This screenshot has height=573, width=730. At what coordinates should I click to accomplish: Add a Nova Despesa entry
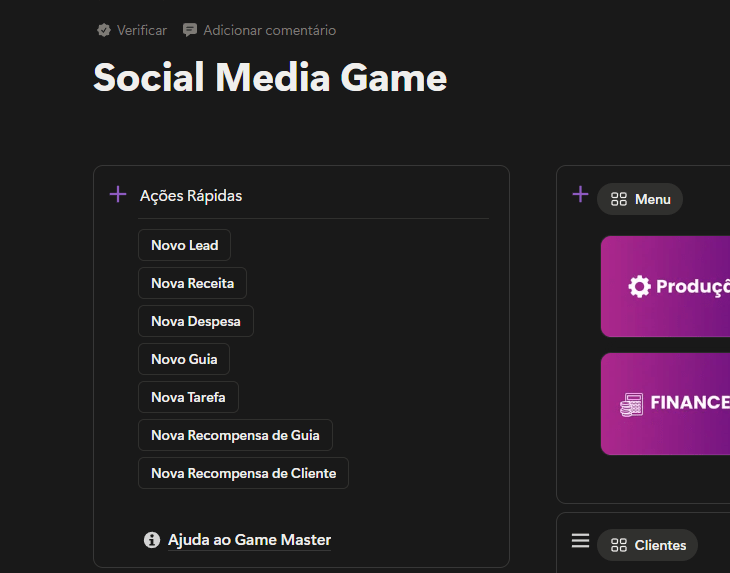[x=195, y=321]
